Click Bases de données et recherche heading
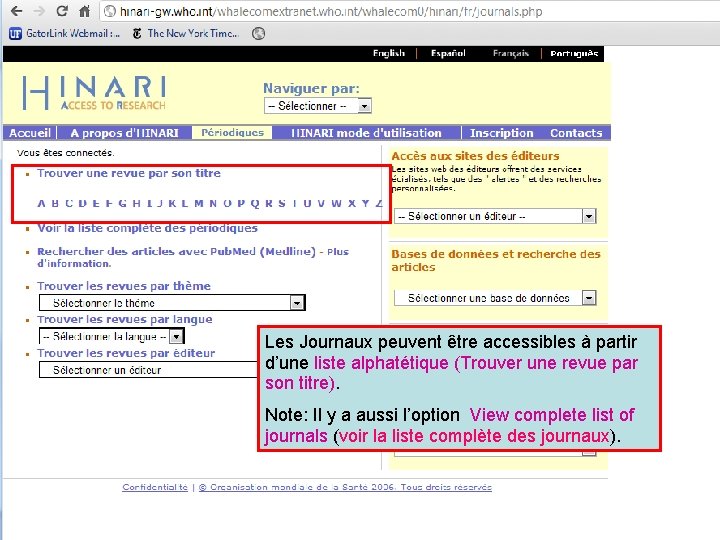The height and width of the screenshot is (540, 720). tap(496, 260)
